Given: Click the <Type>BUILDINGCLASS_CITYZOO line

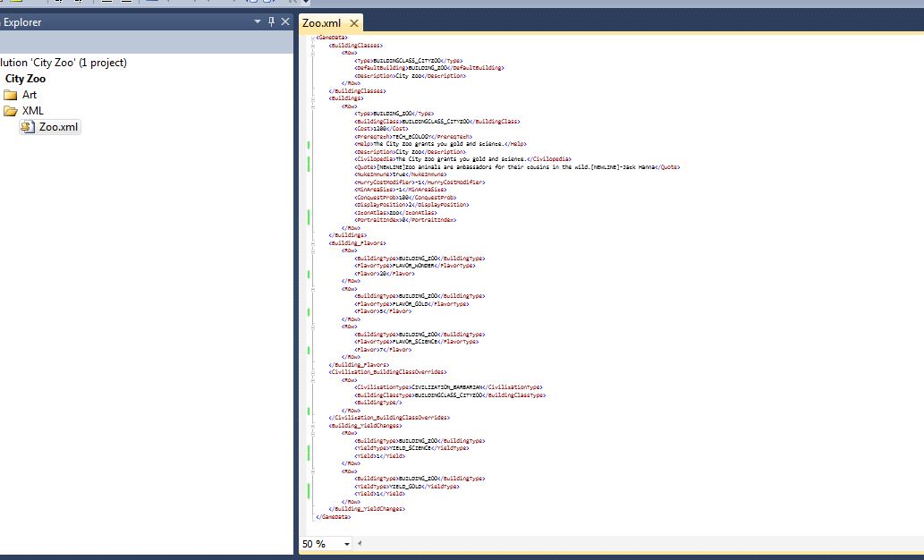Looking at the screenshot, I should [409, 61].
